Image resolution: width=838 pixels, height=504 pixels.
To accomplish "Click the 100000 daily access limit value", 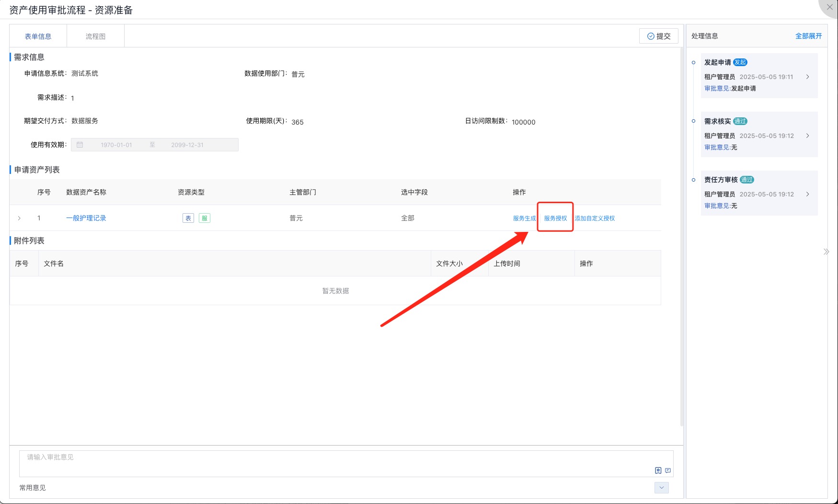I will point(524,122).
